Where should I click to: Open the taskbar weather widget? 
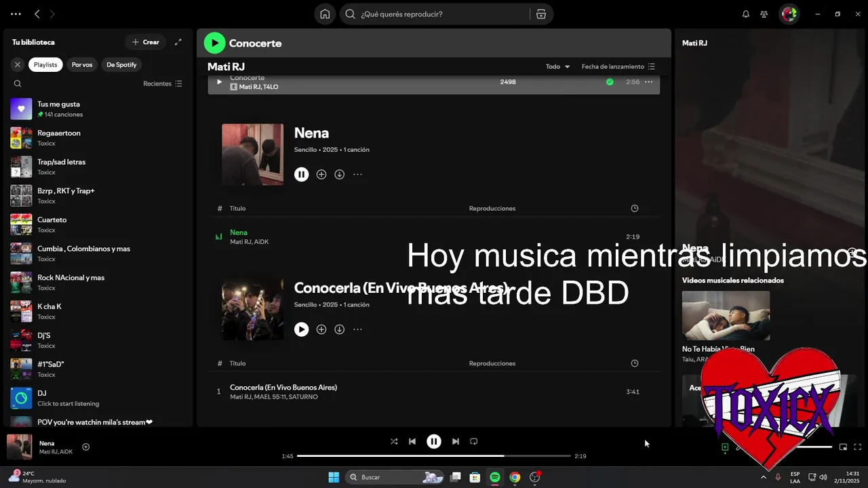(x=37, y=477)
